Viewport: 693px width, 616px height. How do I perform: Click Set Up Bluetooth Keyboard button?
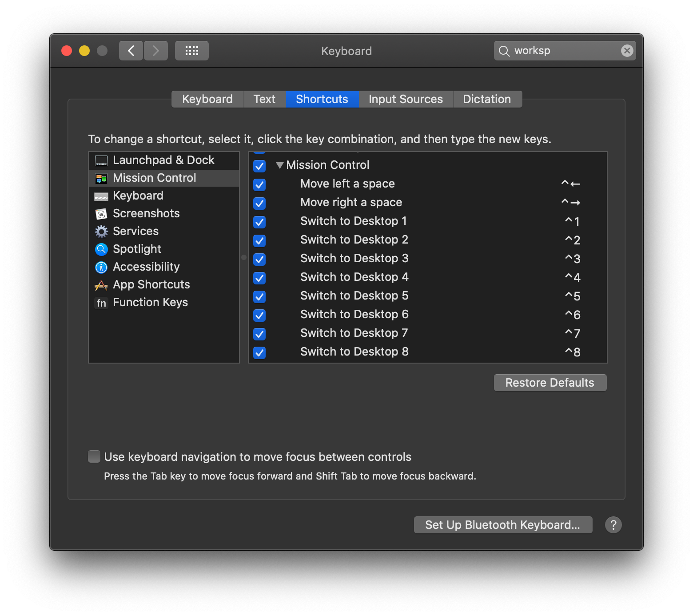point(503,525)
